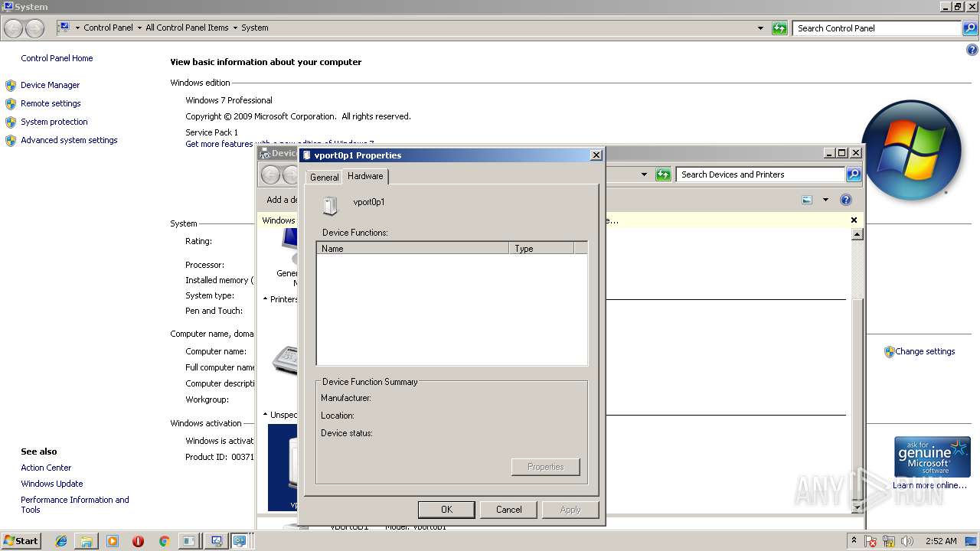Open the System window help icon
The height and width of the screenshot is (551, 980).
tap(972, 50)
